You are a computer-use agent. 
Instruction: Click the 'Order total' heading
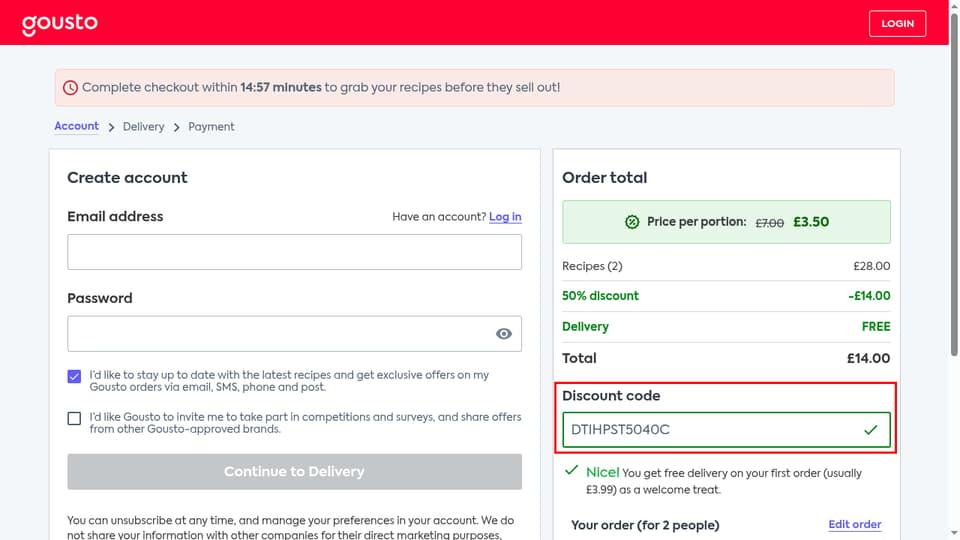604,178
